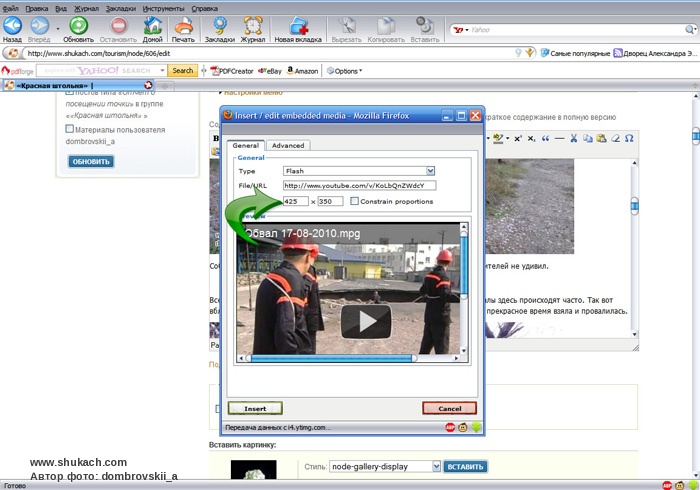Click the text highlight color icon in editor

tap(498, 139)
